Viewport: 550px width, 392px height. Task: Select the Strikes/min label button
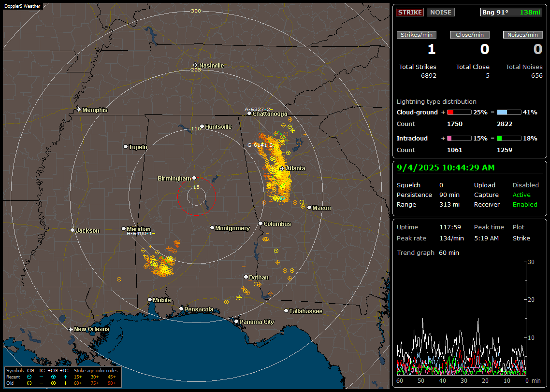point(416,35)
